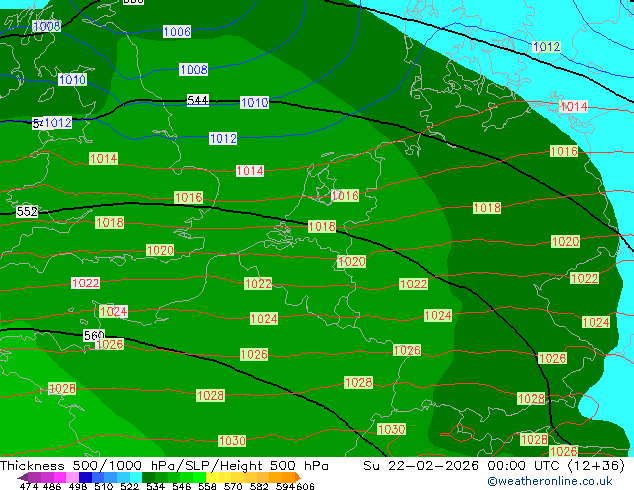Screen dimensions: 634x490
Task: Click the 1010 label beside the 544 label
Action: [254, 102]
